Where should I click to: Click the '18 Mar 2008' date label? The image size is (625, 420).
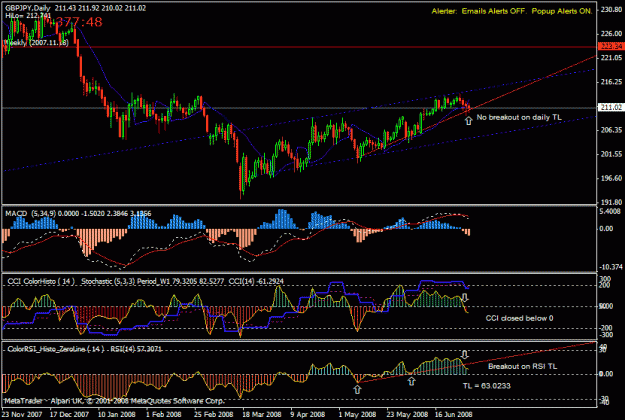point(261,414)
